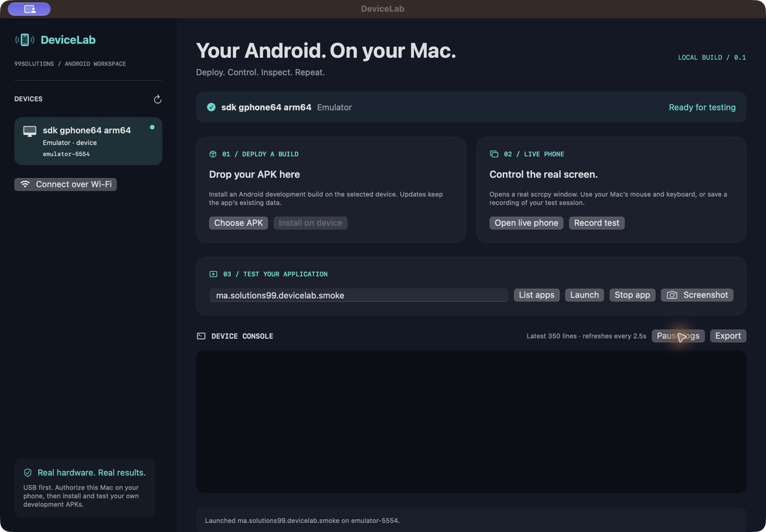Click the DeviceLab brand name in sidebar
Screen dimensions: 766x532
click(68, 40)
